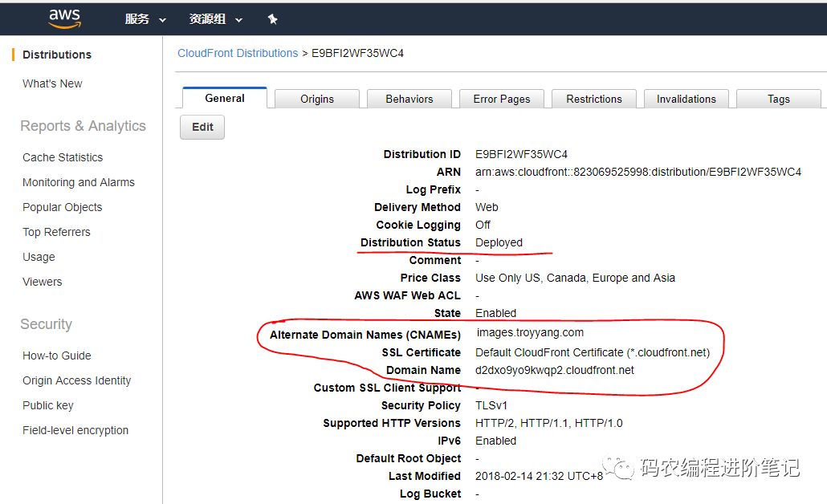Screen dimensions: 827x504
Task: Click the Enabled value beside the State label
Action: click(x=495, y=313)
